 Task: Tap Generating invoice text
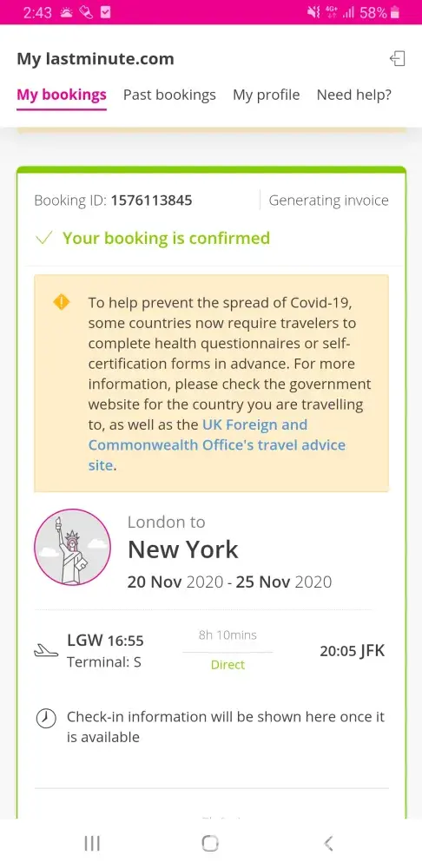(328, 201)
